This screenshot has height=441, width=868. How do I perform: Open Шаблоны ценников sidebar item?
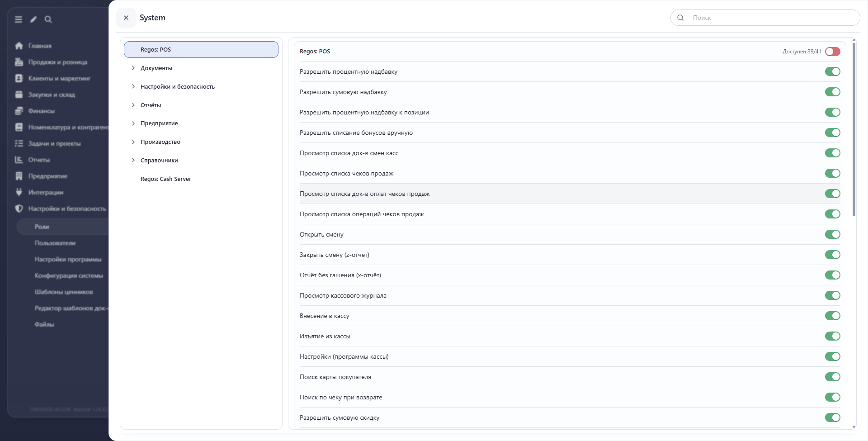64,292
